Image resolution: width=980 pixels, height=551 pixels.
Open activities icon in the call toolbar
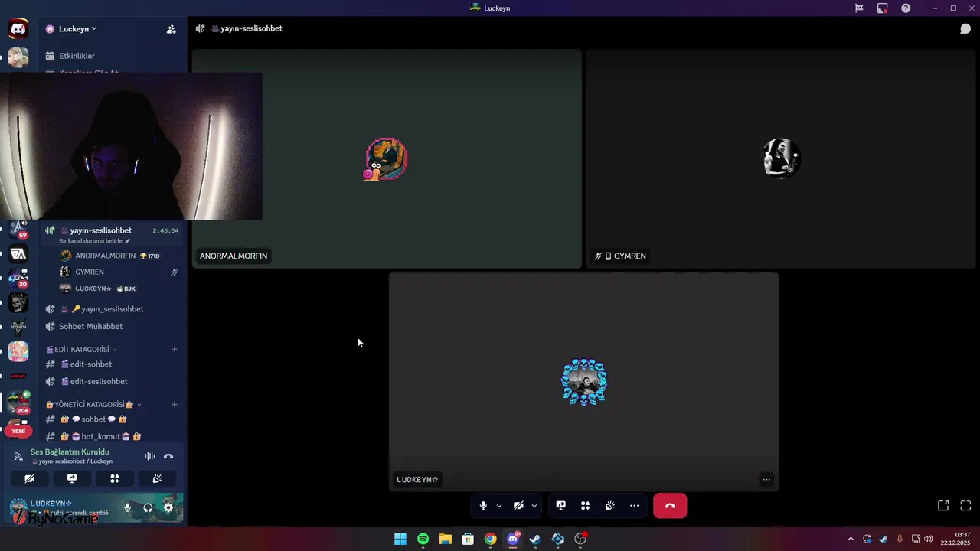coord(585,506)
